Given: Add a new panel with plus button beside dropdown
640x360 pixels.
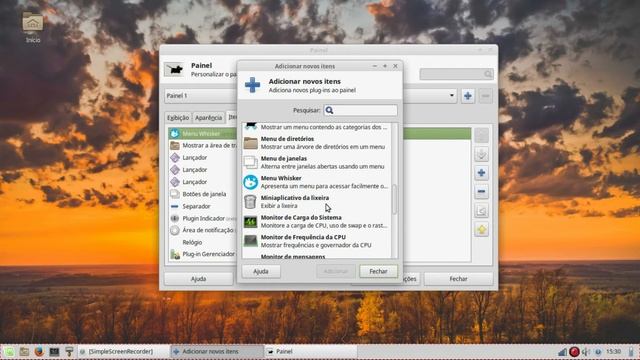Looking at the screenshot, I should (x=468, y=96).
